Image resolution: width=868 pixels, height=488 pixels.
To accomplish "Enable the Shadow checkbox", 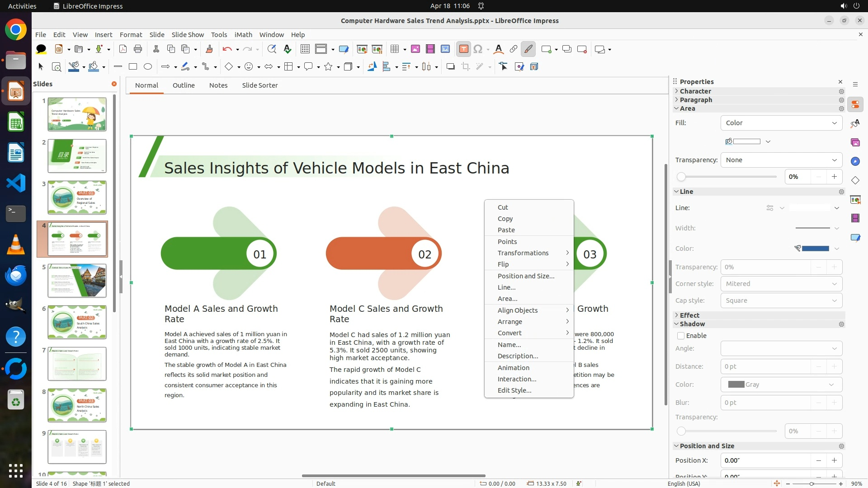I will coord(681,336).
